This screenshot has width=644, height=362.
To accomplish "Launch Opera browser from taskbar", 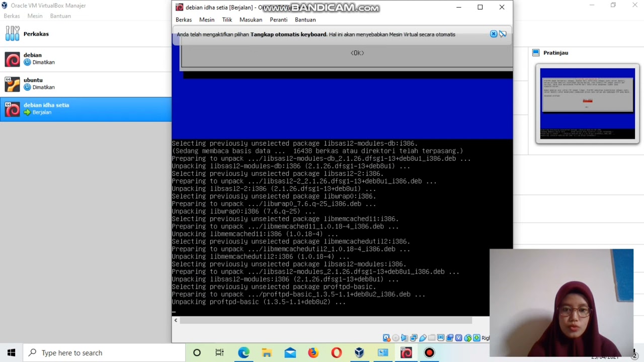I will point(337,353).
